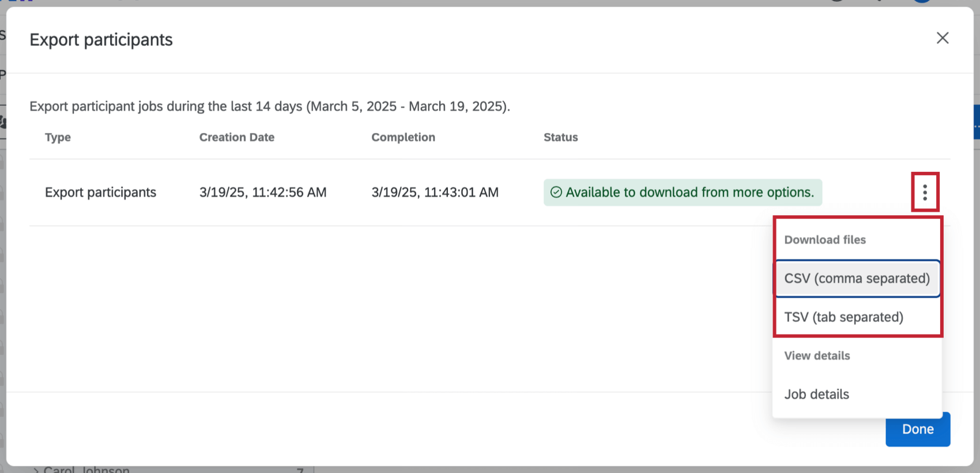Download the CSV (comma separated) file

[857, 279]
